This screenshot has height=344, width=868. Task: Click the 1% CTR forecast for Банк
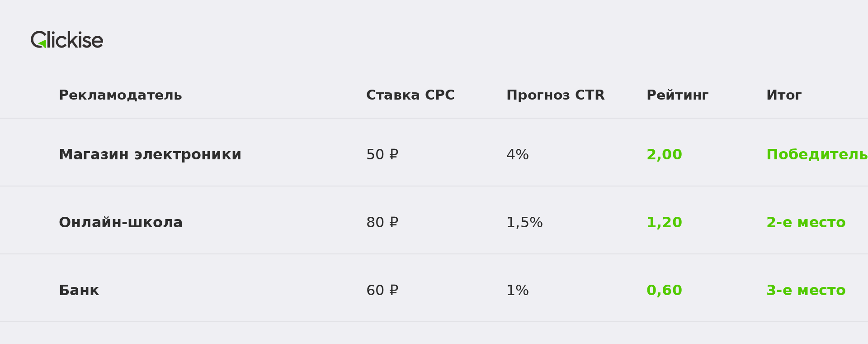[x=517, y=291]
